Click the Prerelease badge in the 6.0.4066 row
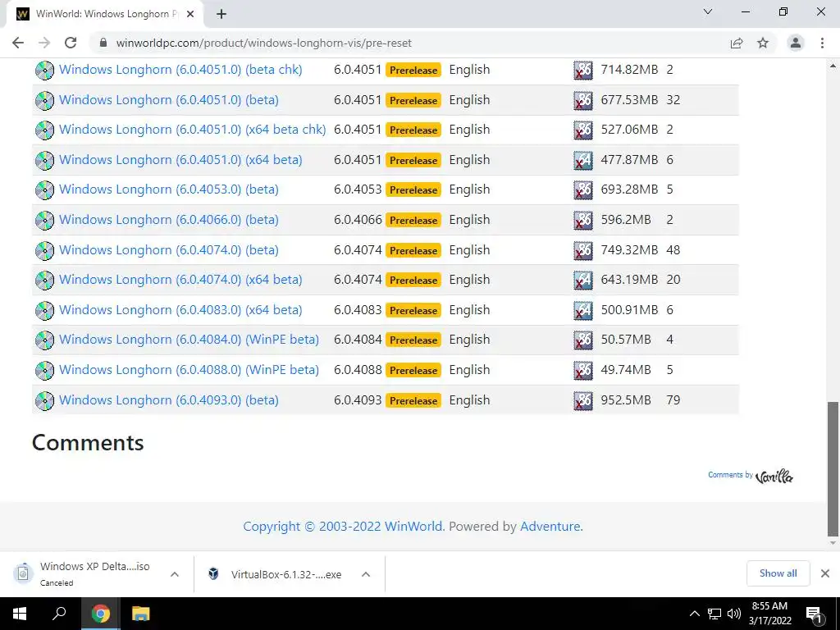This screenshot has width=840, height=630. 413,220
